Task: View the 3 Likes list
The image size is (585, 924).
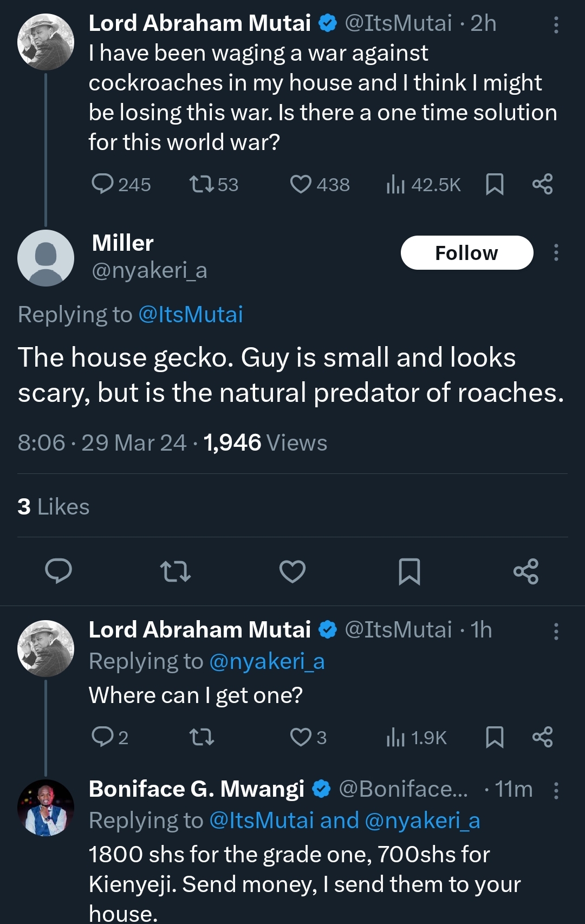Action: (x=54, y=507)
